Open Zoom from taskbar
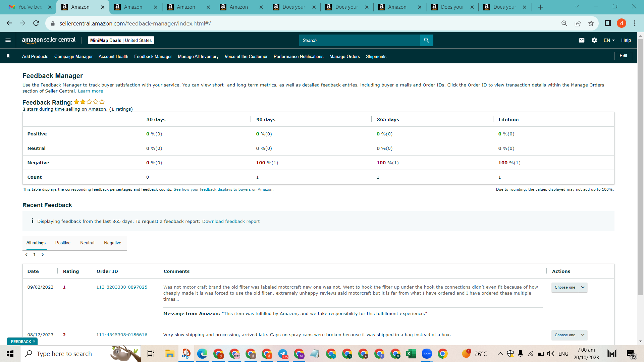This screenshot has height=362, width=644. pyautogui.click(x=427, y=354)
